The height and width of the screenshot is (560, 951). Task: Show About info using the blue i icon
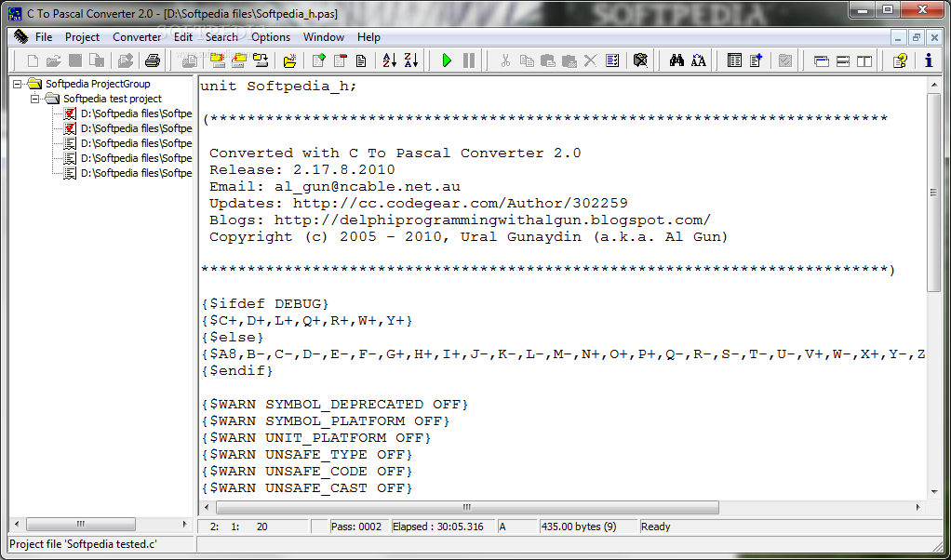tap(929, 60)
